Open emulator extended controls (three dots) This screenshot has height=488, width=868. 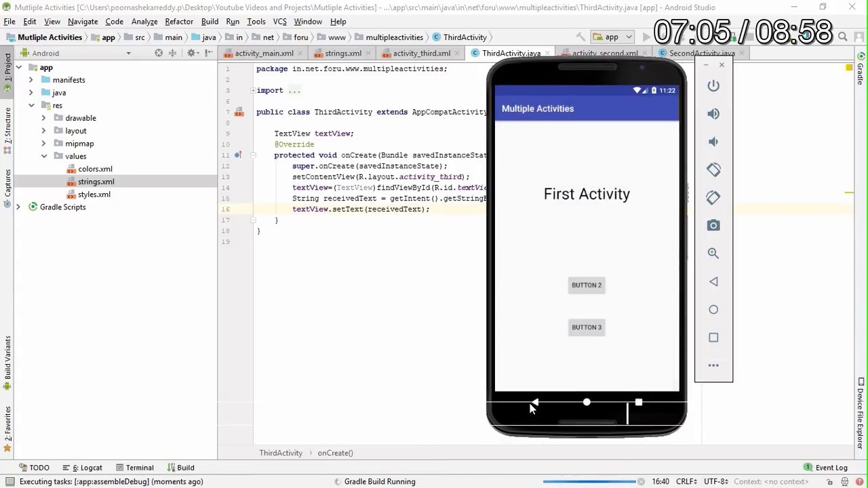click(x=713, y=365)
